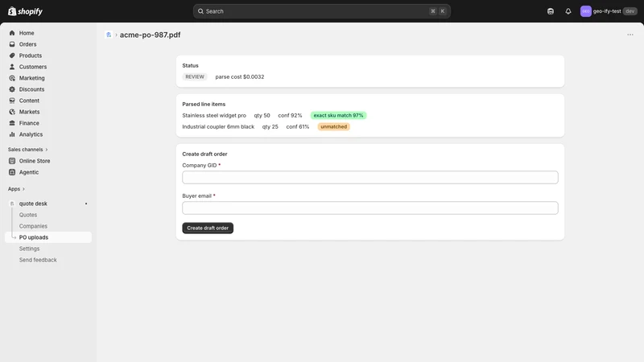Screen dimensions: 644x362
Task: Expand the Apps section
Action: (16, 189)
